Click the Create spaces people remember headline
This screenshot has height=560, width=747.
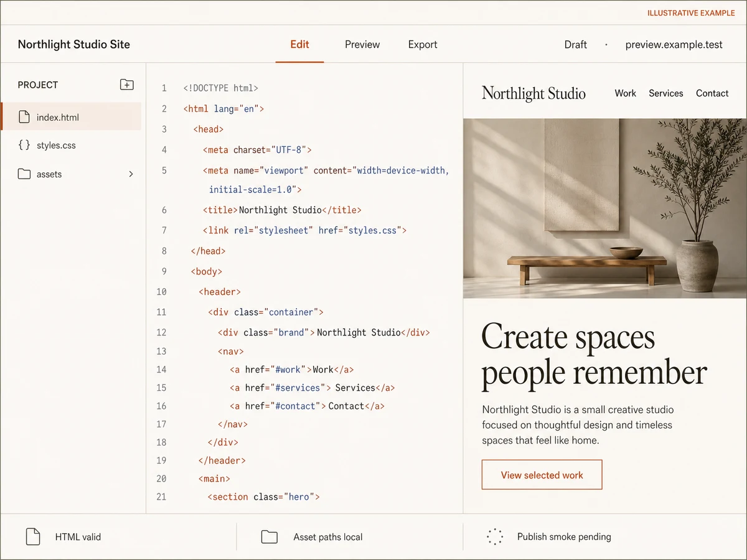(x=594, y=355)
